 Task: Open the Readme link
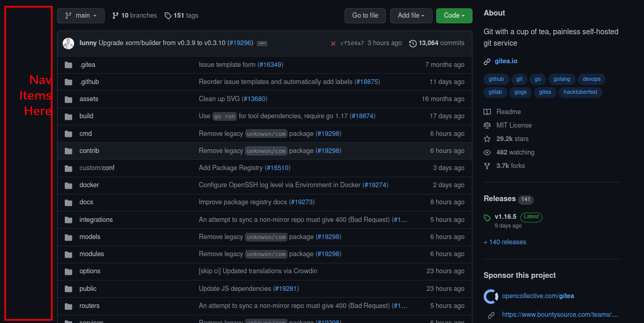click(502, 112)
